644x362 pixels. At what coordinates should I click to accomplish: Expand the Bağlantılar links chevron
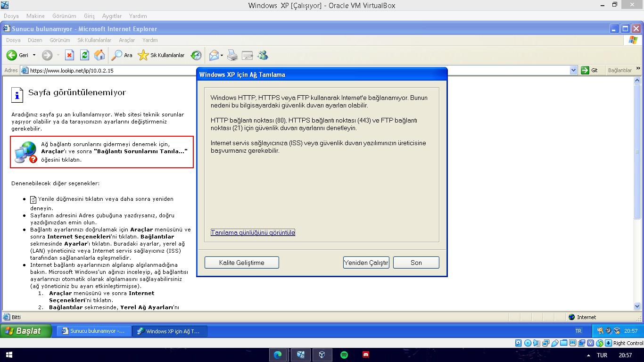click(638, 69)
